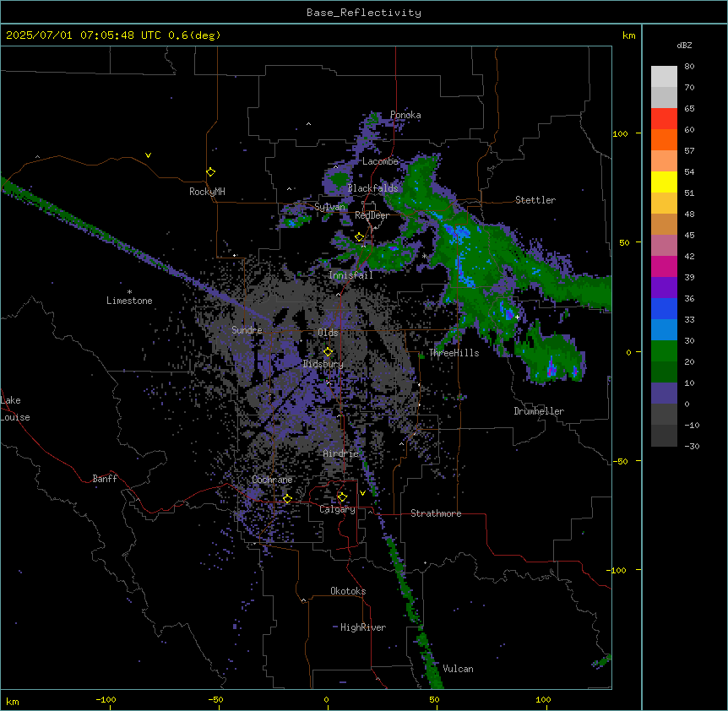Pick the orange 57-60 dBZ legend swatch

(x=664, y=139)
